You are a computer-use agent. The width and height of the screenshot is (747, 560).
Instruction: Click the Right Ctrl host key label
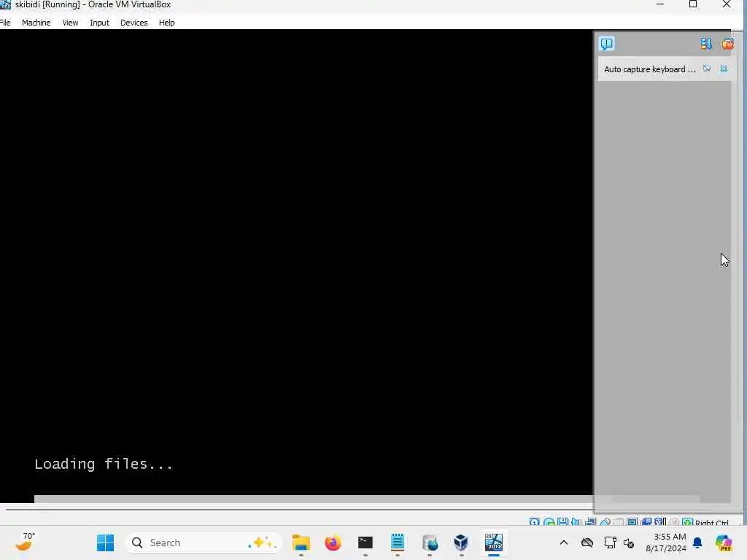(x=712, y=522)
